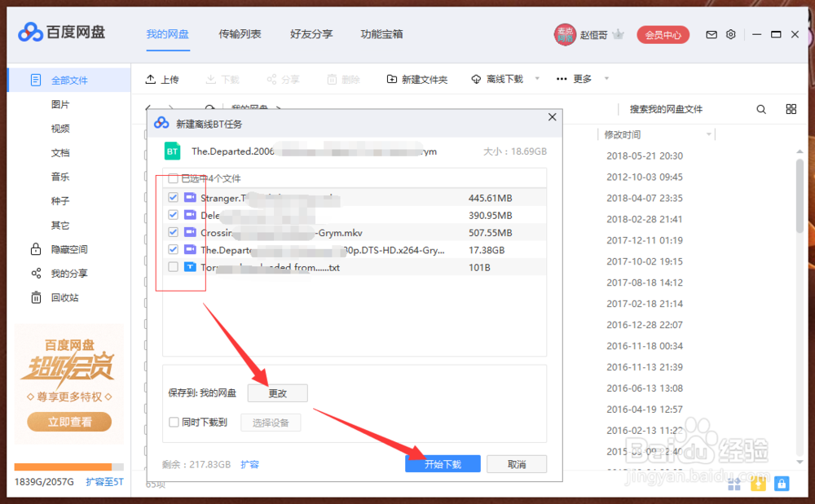Open the mail messages icon
Image resolution: width=815 pixels, height=504 pixels.
click(711, 35)
